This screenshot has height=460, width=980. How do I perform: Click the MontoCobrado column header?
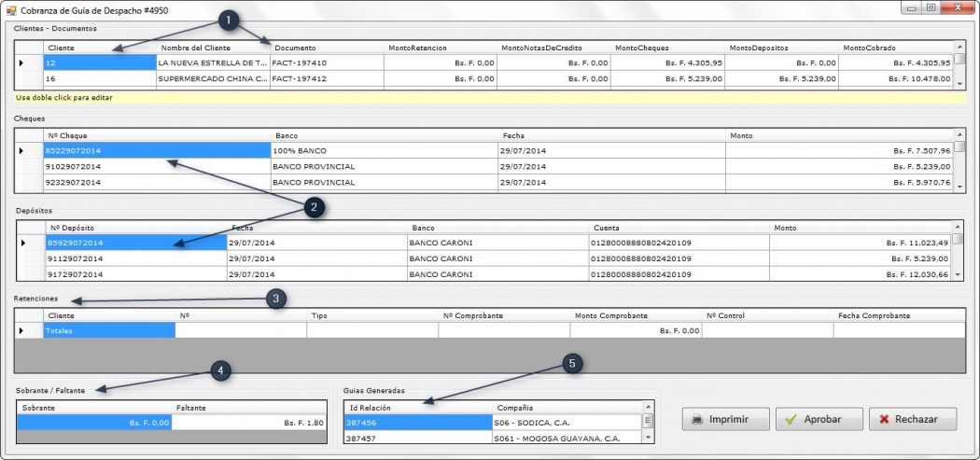tap(896, 49)
